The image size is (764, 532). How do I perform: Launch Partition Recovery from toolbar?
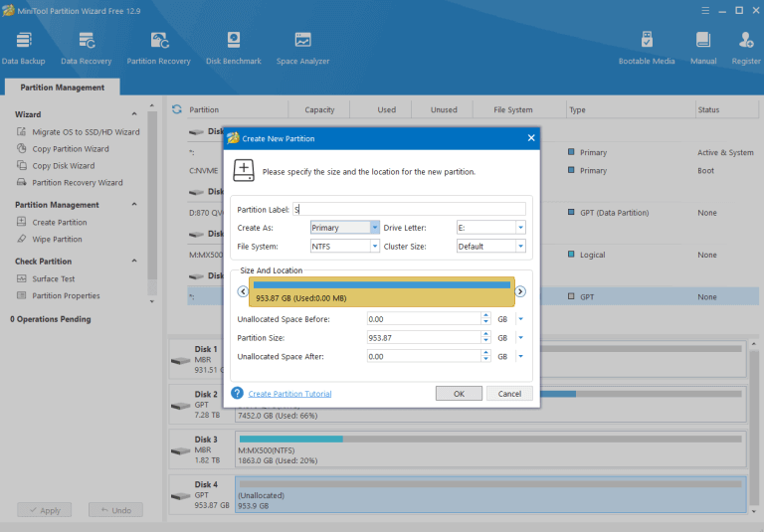pos(158,49)
